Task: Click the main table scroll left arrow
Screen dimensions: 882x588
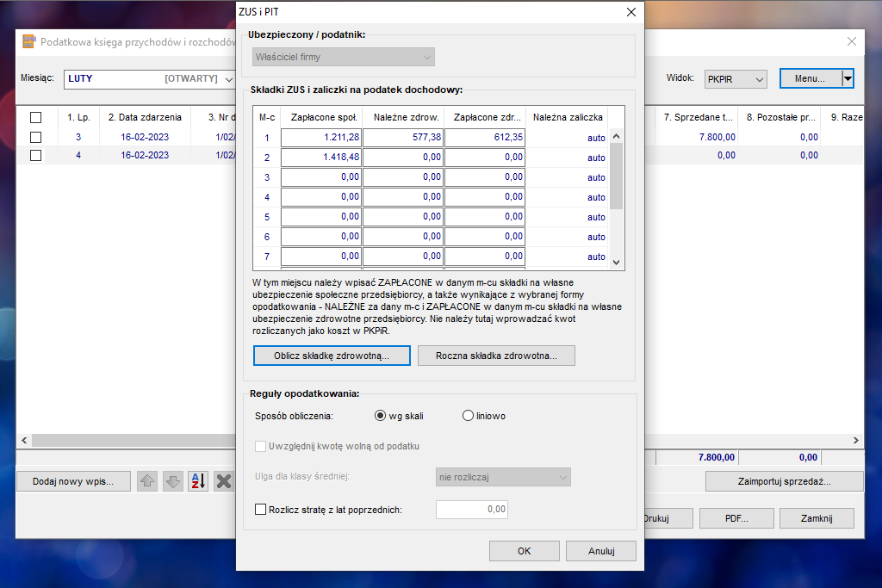Action: pos(24,441)
